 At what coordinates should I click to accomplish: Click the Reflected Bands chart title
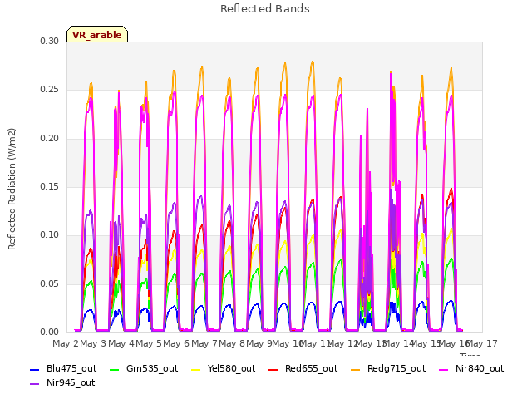pos(265,9)
